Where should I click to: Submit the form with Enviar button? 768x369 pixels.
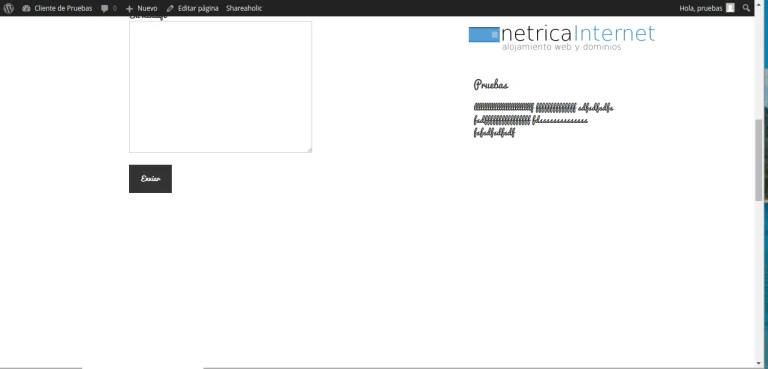(150, 179)
